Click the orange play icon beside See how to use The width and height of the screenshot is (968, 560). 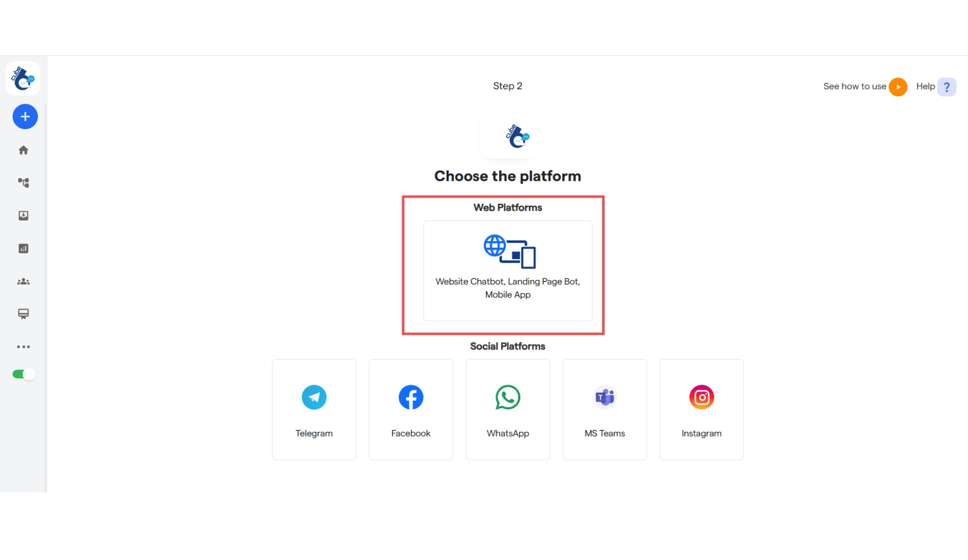pos(898,87)
